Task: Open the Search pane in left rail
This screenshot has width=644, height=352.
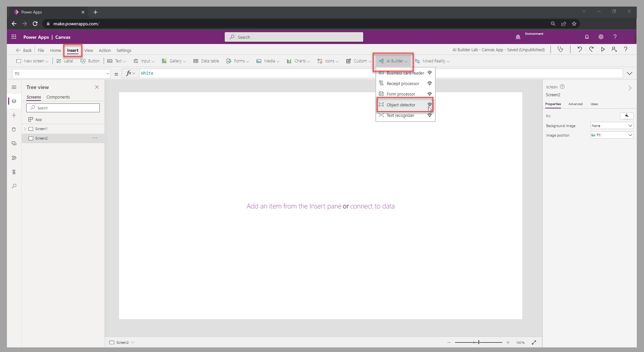Action: [14, 186]
